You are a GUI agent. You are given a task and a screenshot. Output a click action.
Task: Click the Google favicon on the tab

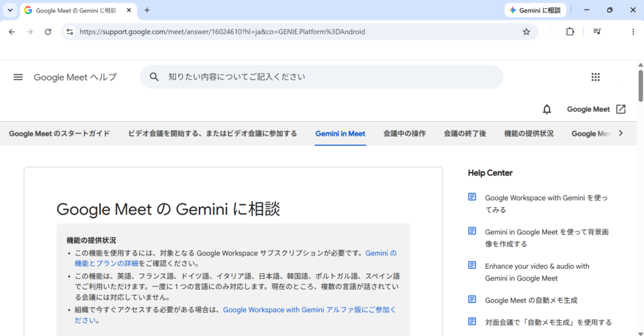pyautogui.click(x=28, y=10)
